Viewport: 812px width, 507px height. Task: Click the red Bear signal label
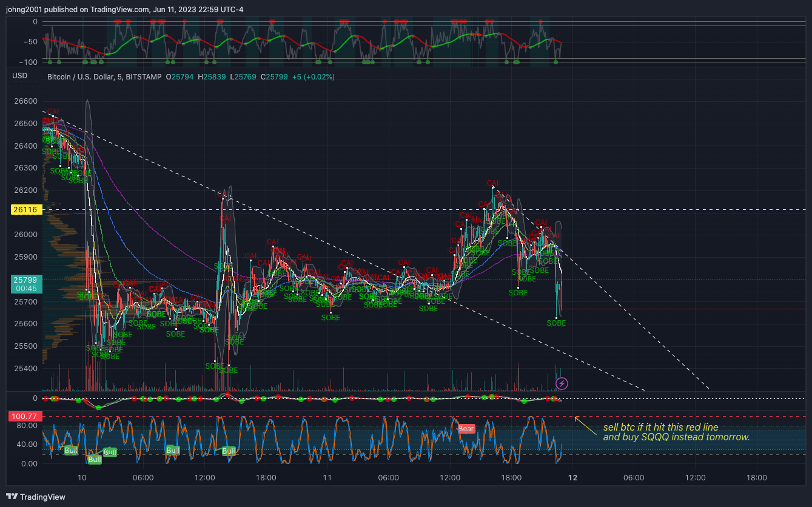click(x=466, y=429)
